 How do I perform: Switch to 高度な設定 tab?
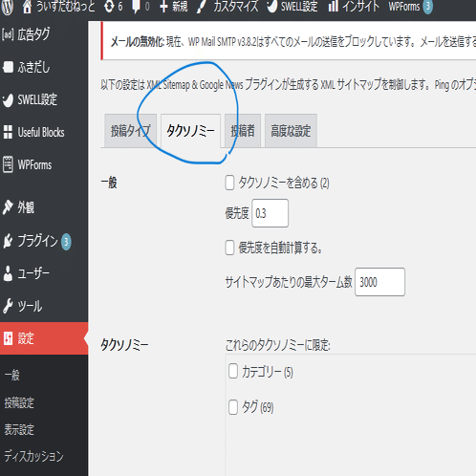pos(291,131)
